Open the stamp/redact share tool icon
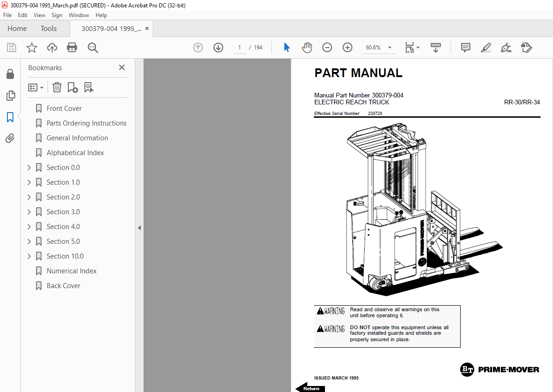The height and width of the screenshot is (392, 553). (527, 48)
